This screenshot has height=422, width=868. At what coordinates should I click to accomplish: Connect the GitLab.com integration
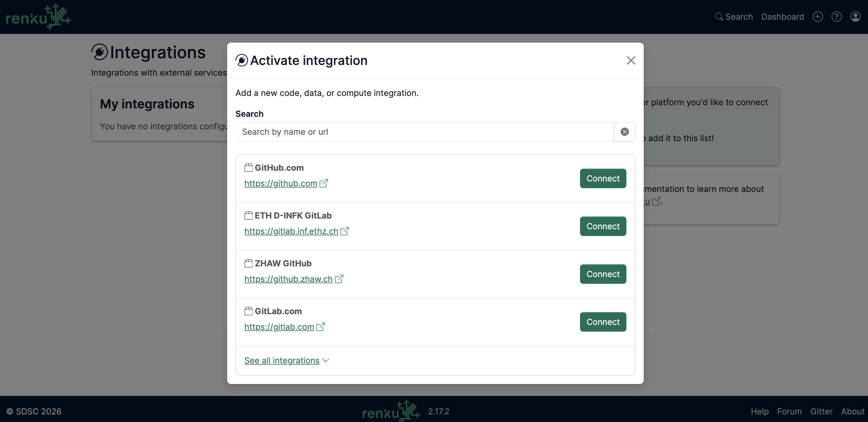click(x=603, y=322)
